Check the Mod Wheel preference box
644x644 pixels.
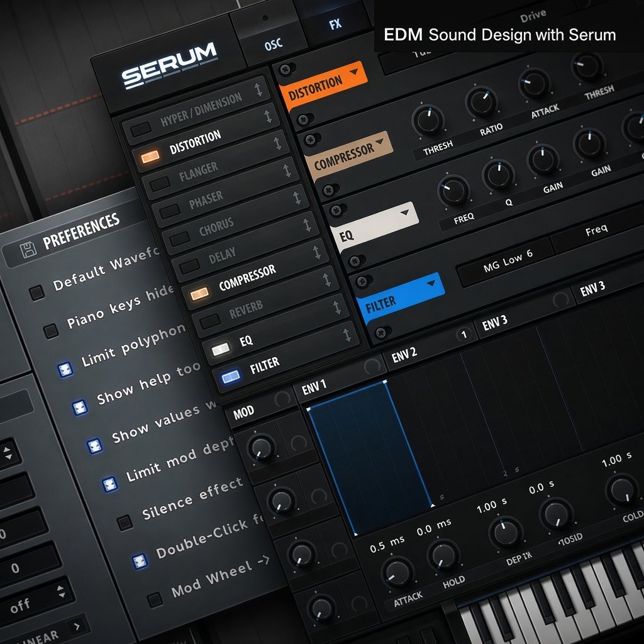[x=155, y=599]
